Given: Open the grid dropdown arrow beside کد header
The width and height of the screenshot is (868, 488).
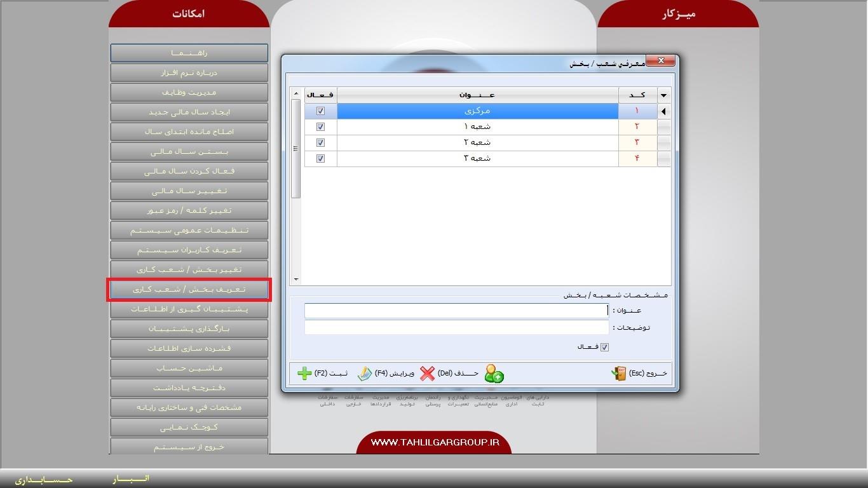Looking at the screenshot, I should (x=663, y=95).
